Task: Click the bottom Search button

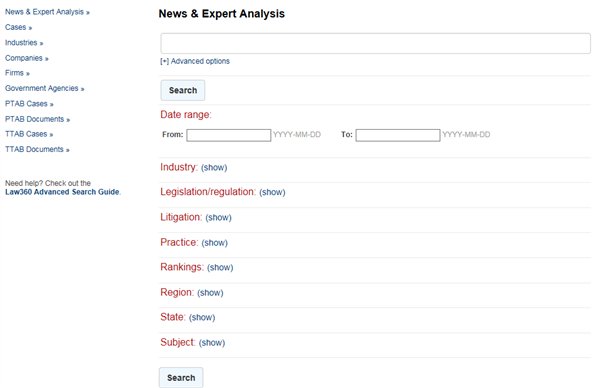Action: click(181, 378)
